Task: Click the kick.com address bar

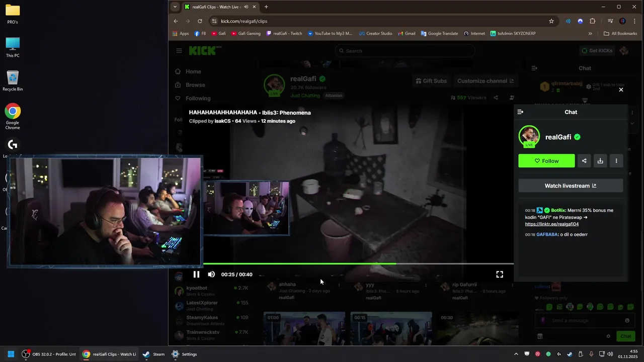Action: click(x=377, y=21)
